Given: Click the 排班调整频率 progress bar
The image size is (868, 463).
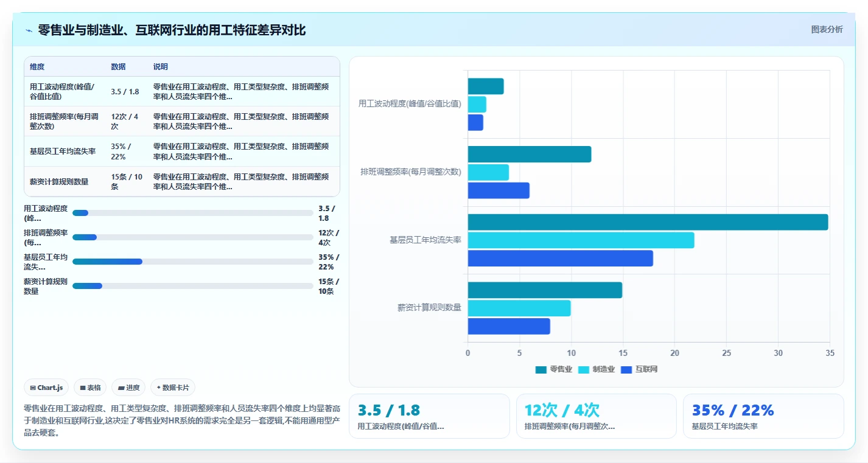Looking at the screenshot, I should [x=192, y=237].
